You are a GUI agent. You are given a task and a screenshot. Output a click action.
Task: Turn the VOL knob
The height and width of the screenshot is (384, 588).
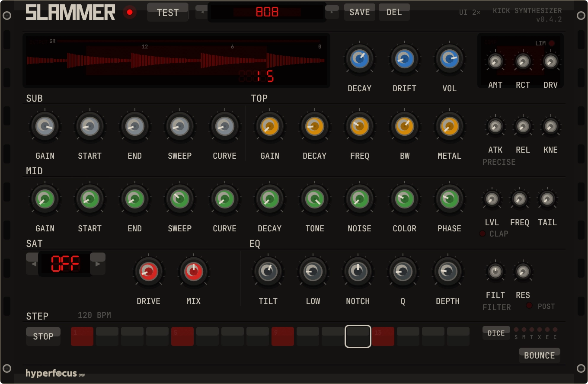(449, 59)
